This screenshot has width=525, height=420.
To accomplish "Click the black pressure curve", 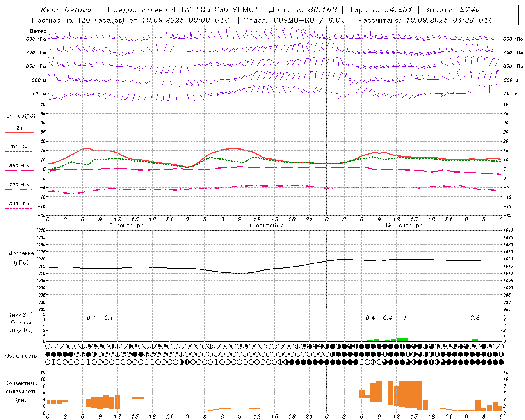I will point(275,269).
